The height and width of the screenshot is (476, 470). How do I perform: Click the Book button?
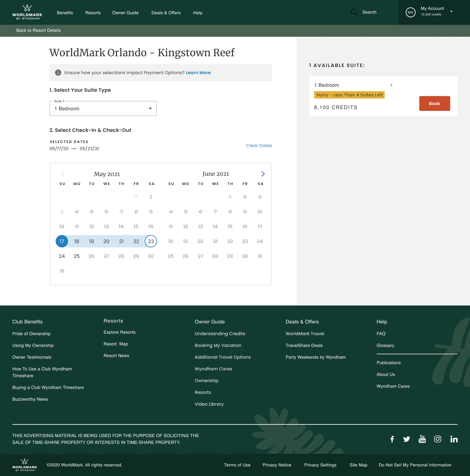pos(434,103)
